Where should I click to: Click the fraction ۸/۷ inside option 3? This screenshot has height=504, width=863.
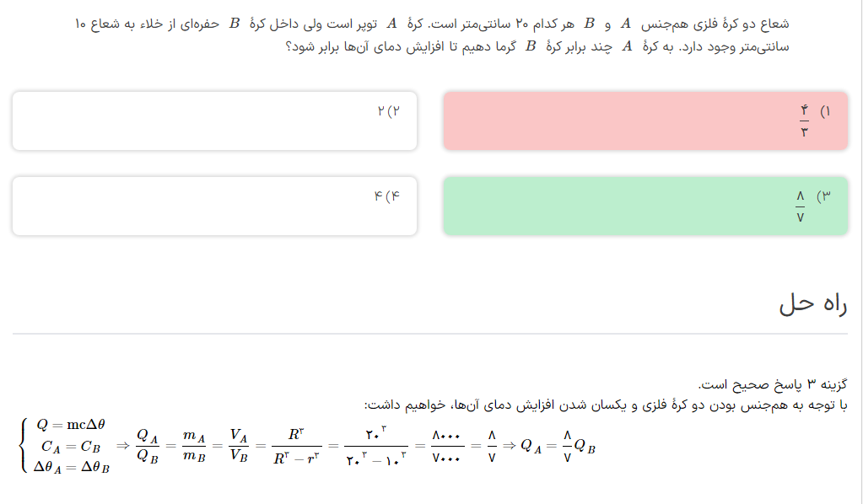click(x=800, y=206)
